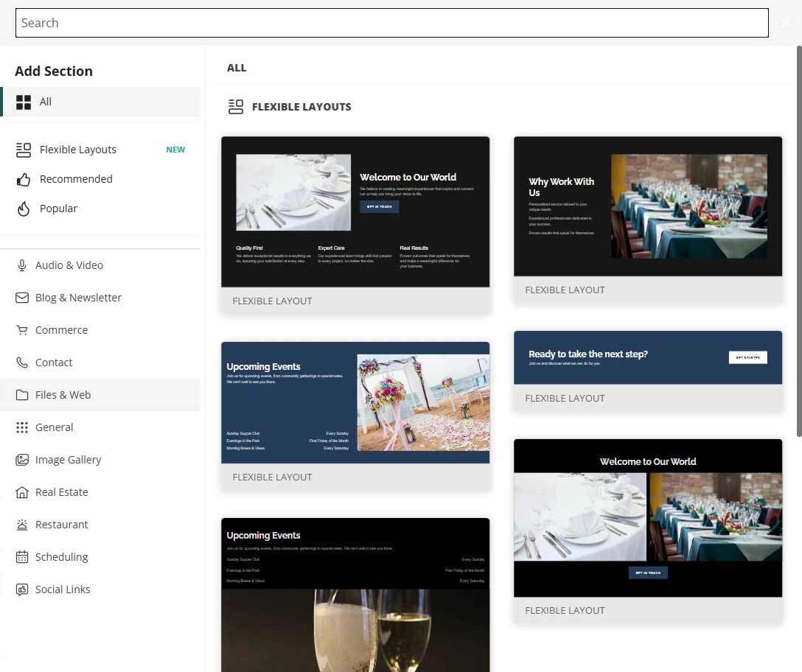
Task: Choose Files & Web category
Action: tap(100, 395)
